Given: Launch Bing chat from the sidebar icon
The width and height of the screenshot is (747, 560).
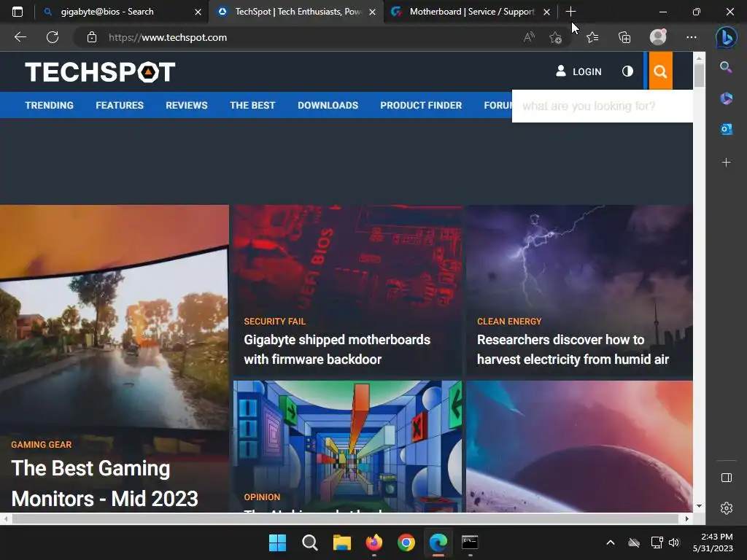Looking at the screenshot, I should pyautogui.click(x=726, y=37).
